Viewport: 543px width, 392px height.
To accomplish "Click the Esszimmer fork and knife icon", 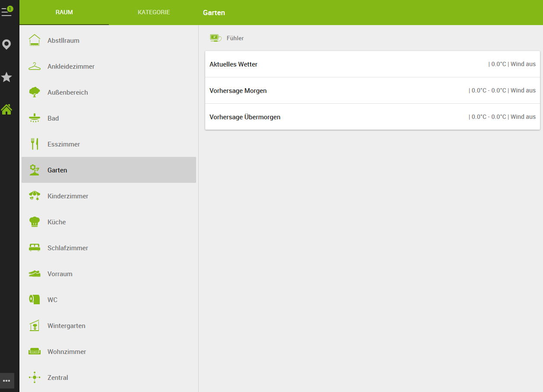I will coord(35,144).
